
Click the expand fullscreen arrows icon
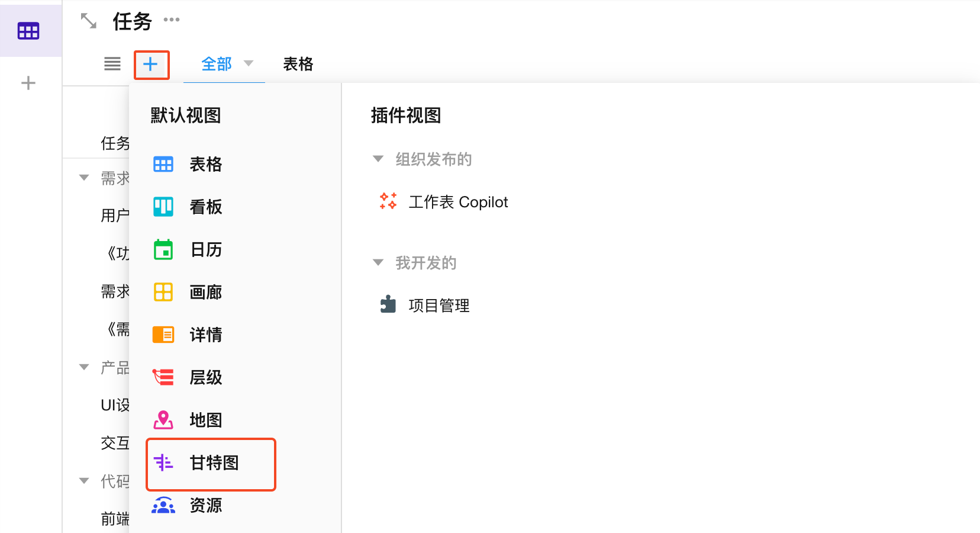point(89,21)
